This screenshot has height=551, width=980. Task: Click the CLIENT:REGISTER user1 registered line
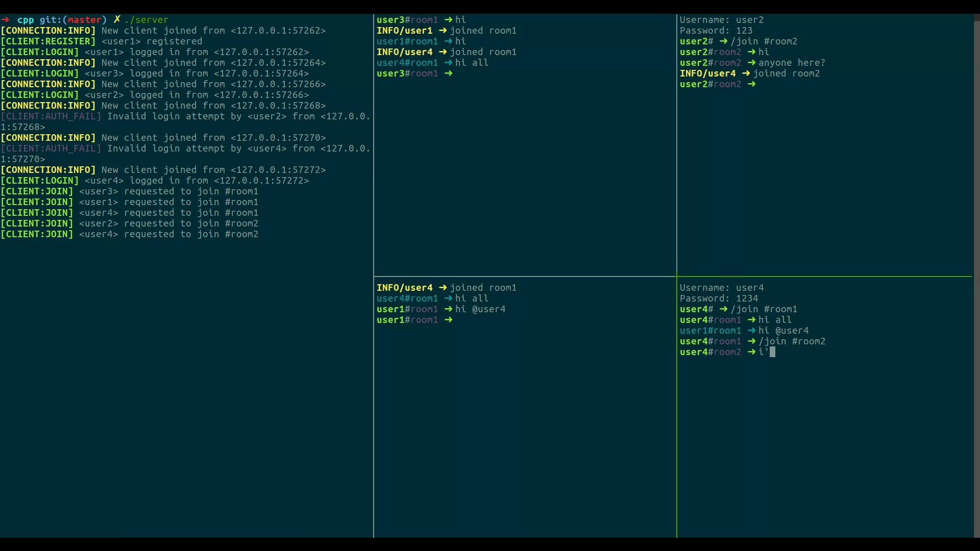101,41
